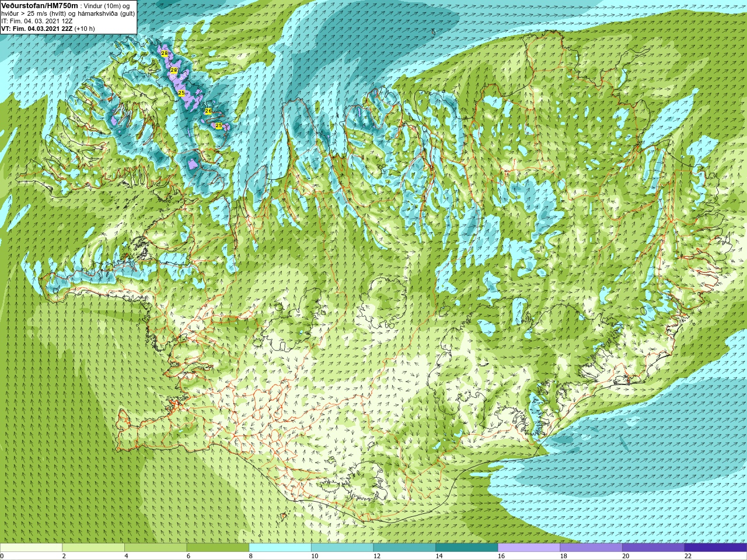Screen dimensions: 747x560
Task: Click the 16–18 m/s lavender legend swatch
Action: pyautogui.click(x=529, y=548)
